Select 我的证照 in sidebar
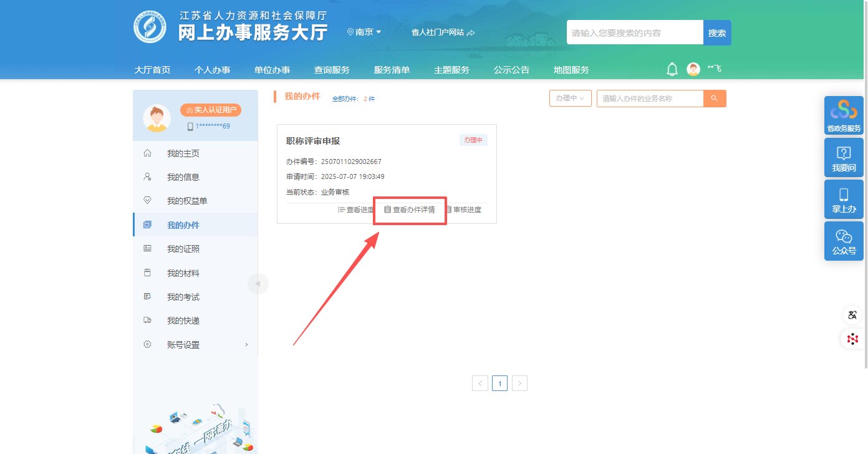This screenshot has width=868, height=454. pos(183,249)
